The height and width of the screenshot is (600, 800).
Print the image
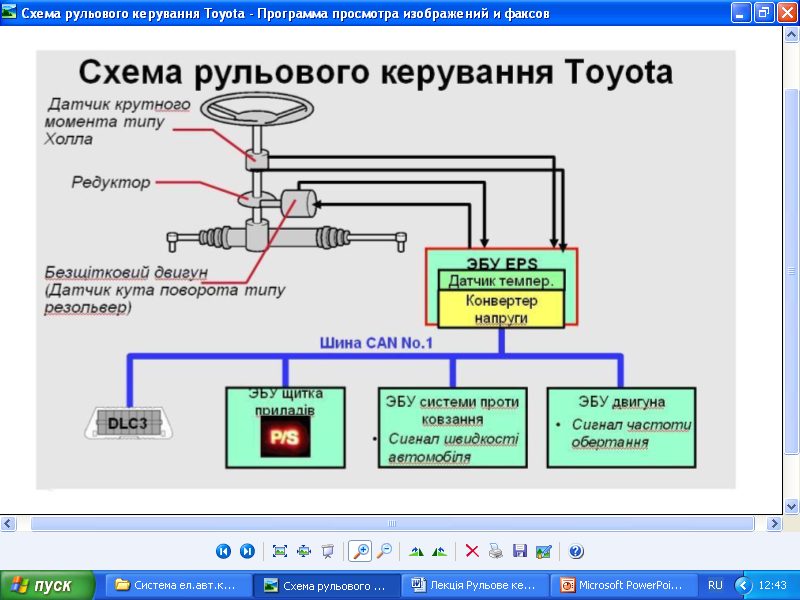click(495, 551)
